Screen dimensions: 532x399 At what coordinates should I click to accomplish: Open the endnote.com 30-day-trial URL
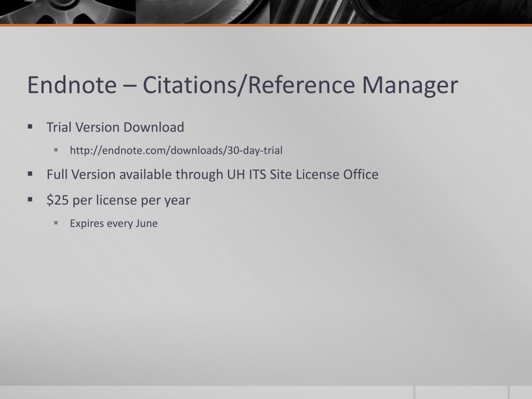176,150
